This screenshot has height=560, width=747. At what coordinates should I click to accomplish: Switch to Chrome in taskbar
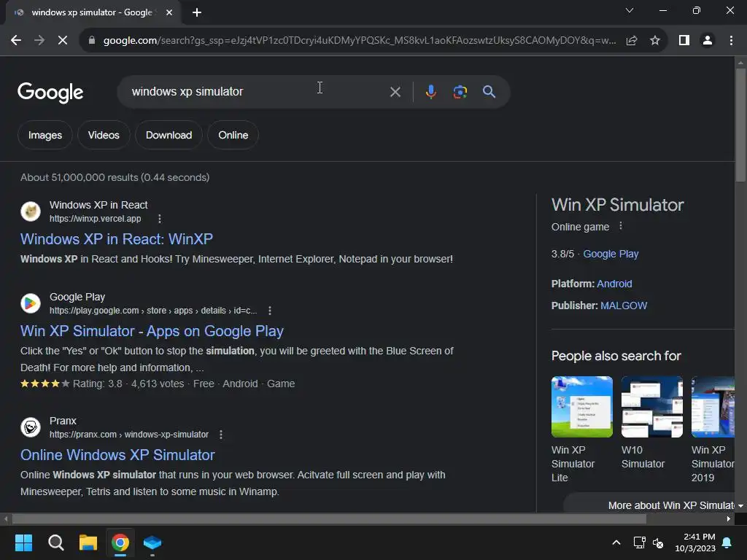point(120,542)
